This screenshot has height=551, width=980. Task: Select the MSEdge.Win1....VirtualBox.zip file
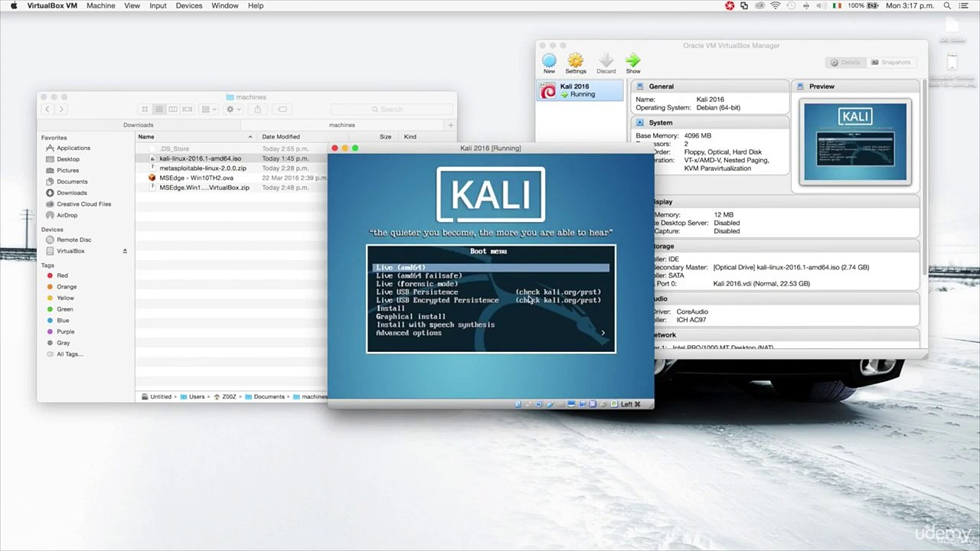coord(204,187)
